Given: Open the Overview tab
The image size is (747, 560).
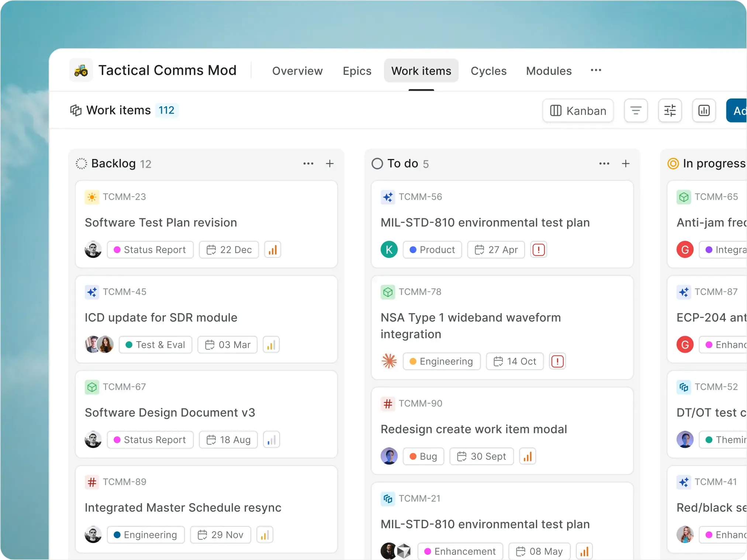Looking at the screenshot, I should pos(297,71).
